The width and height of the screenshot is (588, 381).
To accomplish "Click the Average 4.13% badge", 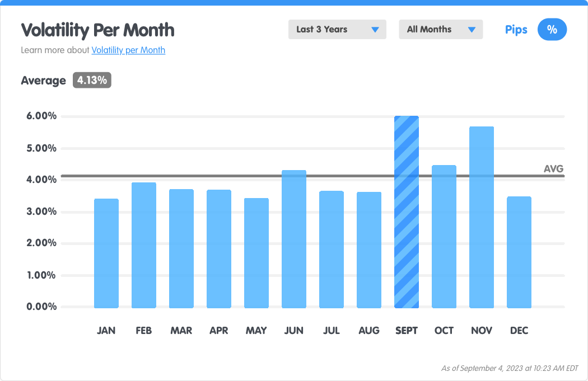I will (92, 81).
